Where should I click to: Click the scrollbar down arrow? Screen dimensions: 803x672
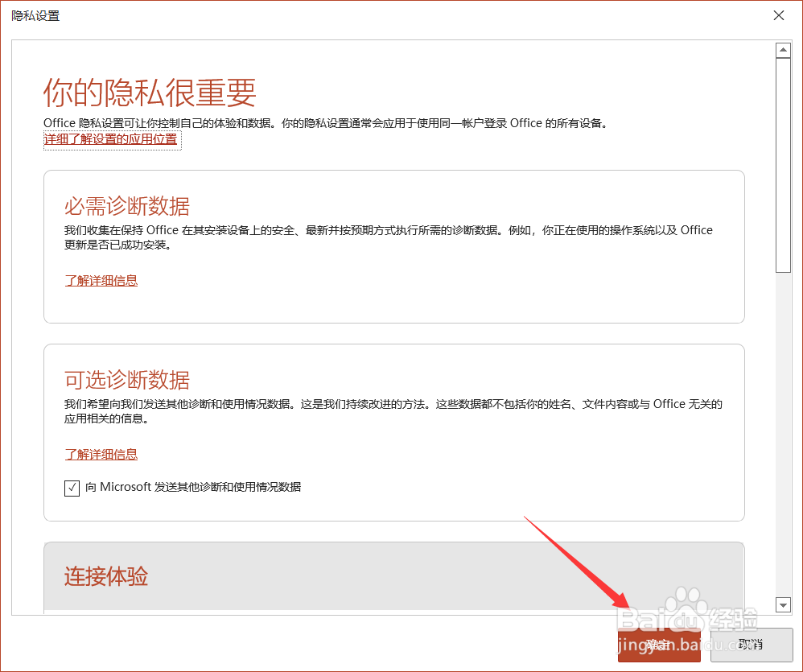coord(783,605)
